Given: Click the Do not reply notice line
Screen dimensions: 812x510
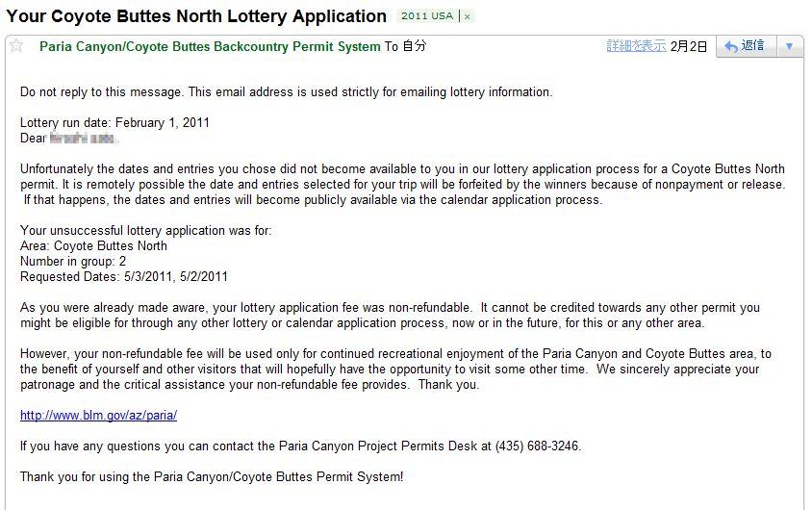Looking at the screenshot, I should click(286, 92).
